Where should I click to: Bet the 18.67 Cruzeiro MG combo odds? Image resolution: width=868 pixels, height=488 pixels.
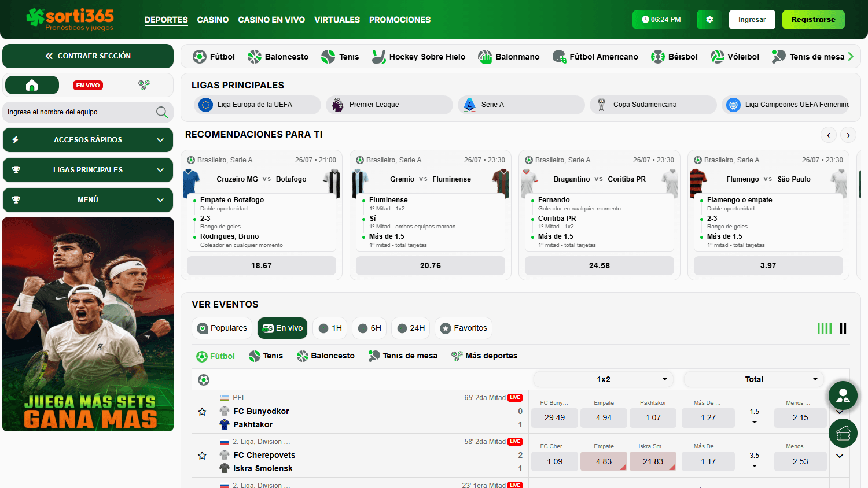[x=262, y=265]
